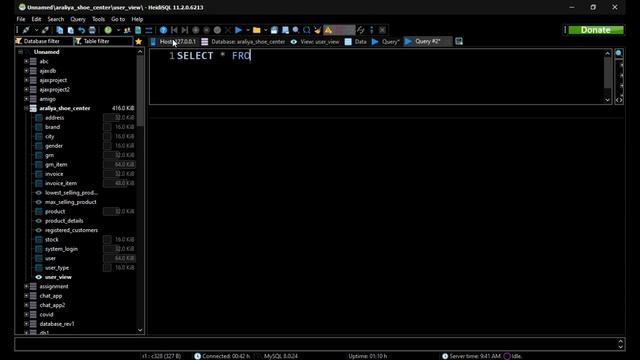Open the refresh dropdown arrow

click(x=118, y=30)
